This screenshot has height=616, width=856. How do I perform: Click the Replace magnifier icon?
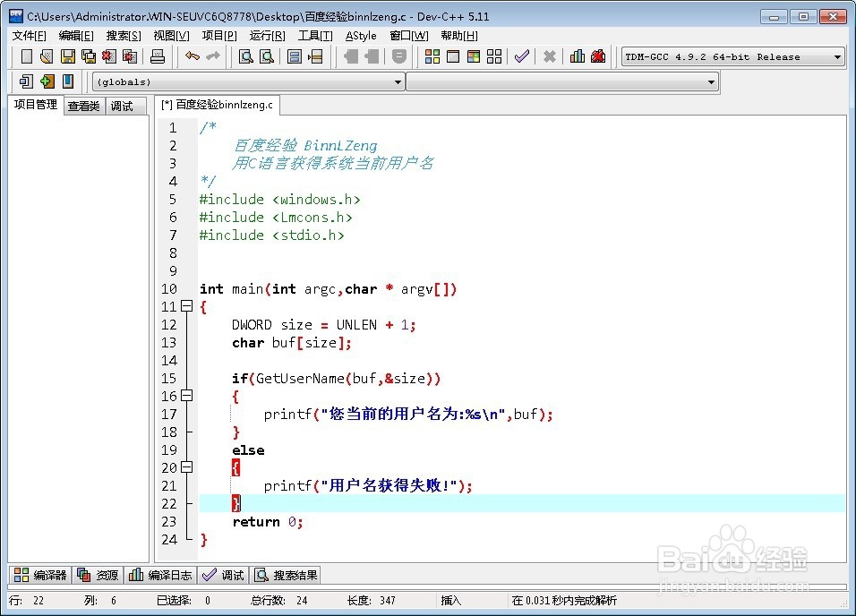point(267,56)
